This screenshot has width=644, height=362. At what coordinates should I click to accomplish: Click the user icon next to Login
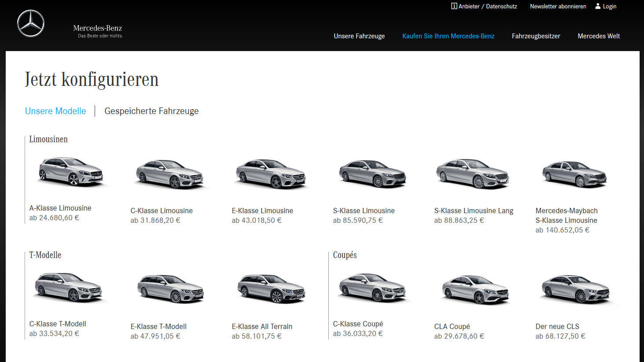click(598, 6)
